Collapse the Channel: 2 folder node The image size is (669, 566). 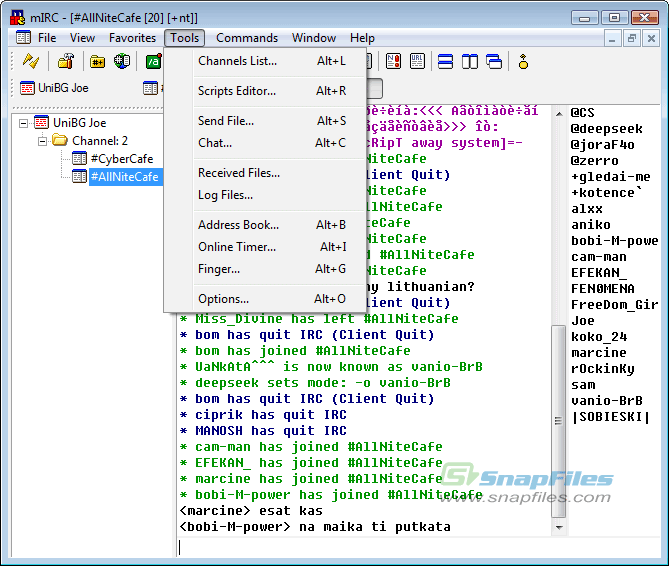coord(43,141)
